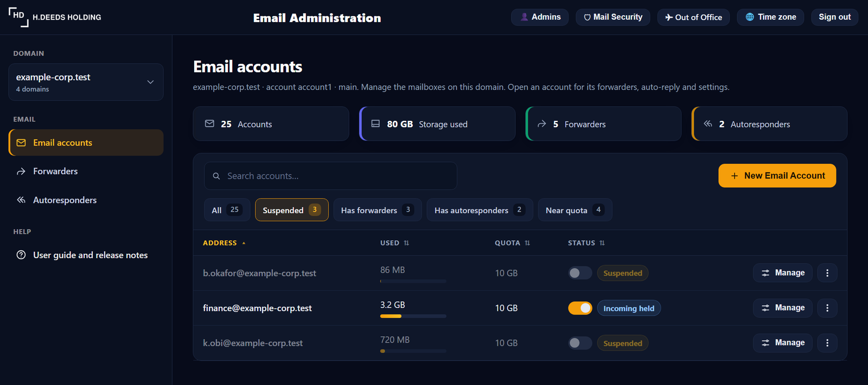Screen dimensions: 868x385
Task: Click the arrow icon on Forwarders card
Action: click(541, 124)
